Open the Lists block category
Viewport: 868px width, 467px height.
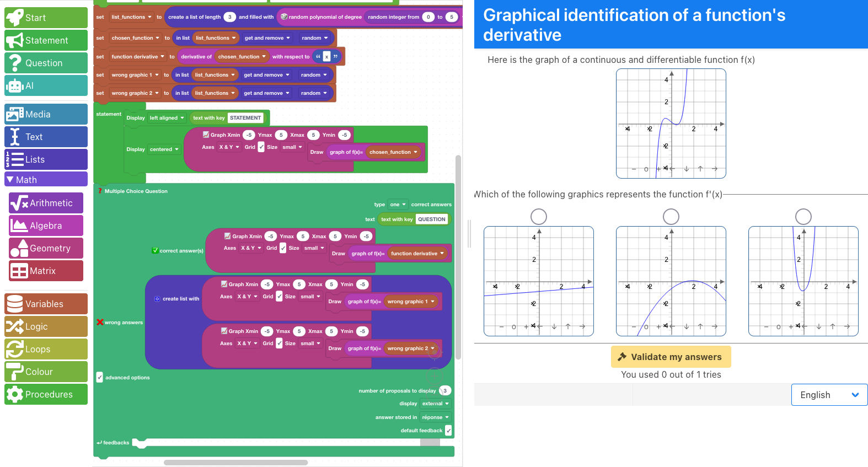click(x=46, y=159)
